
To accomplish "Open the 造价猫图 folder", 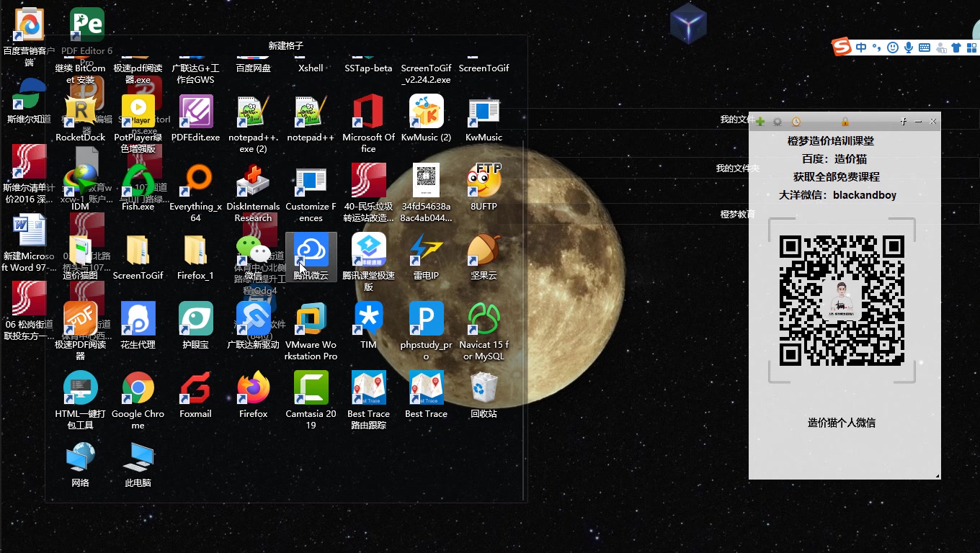I will (x=81, y=256).
